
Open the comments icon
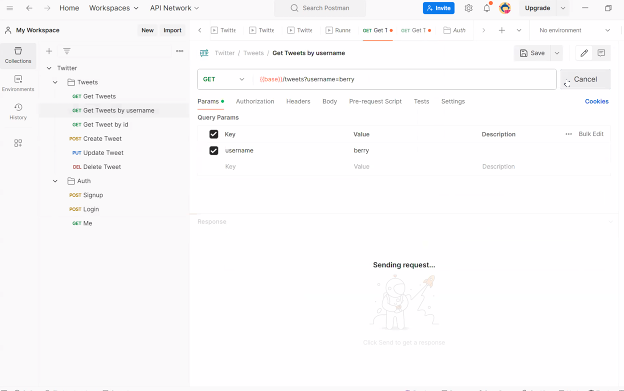(x=601, y=53)
